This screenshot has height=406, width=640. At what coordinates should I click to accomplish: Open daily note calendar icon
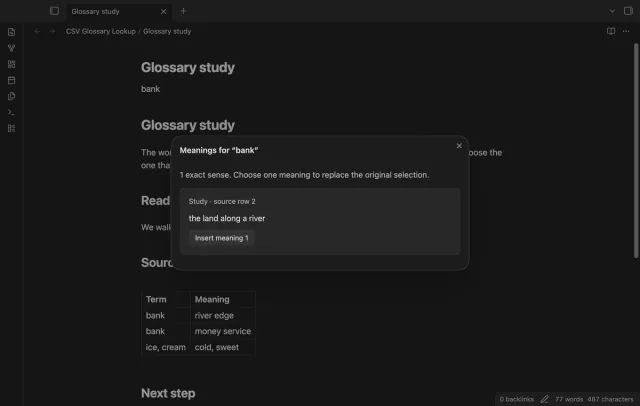(11, 80)
